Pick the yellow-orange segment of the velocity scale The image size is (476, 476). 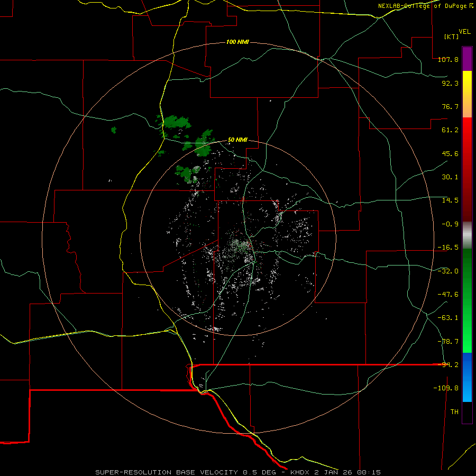[467, 94]
